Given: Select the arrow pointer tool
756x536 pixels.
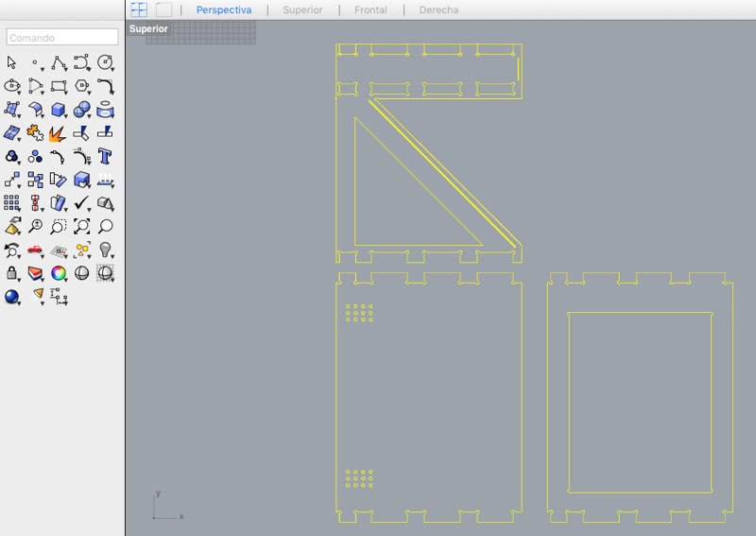Looking at the screenshot, I should point(11,62).
